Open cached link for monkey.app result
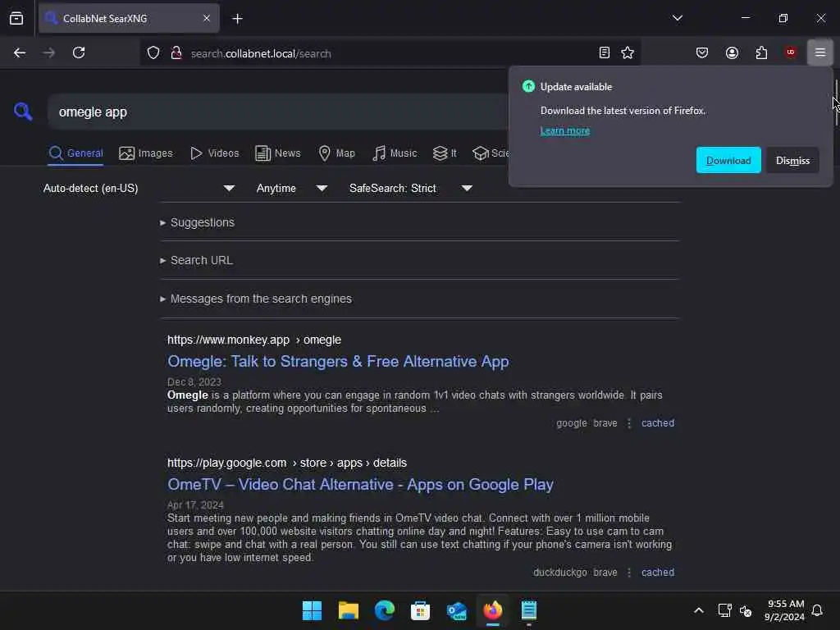Viewport: 840px width, 630px height. tap(658, 423)
